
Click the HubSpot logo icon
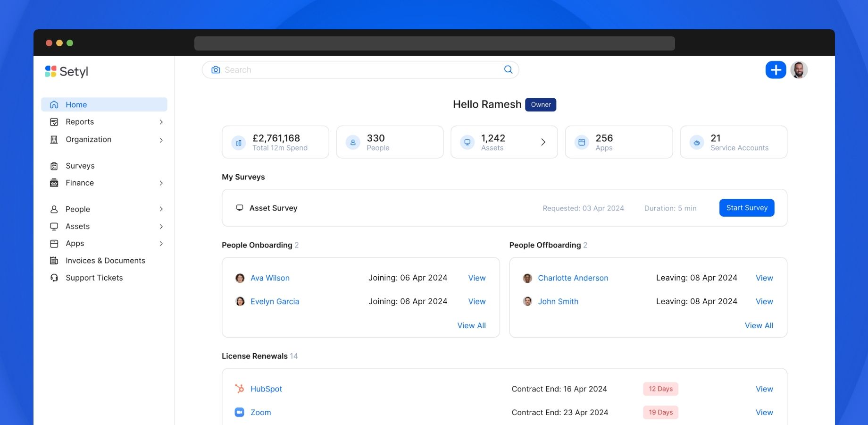(x=240, y=389)
